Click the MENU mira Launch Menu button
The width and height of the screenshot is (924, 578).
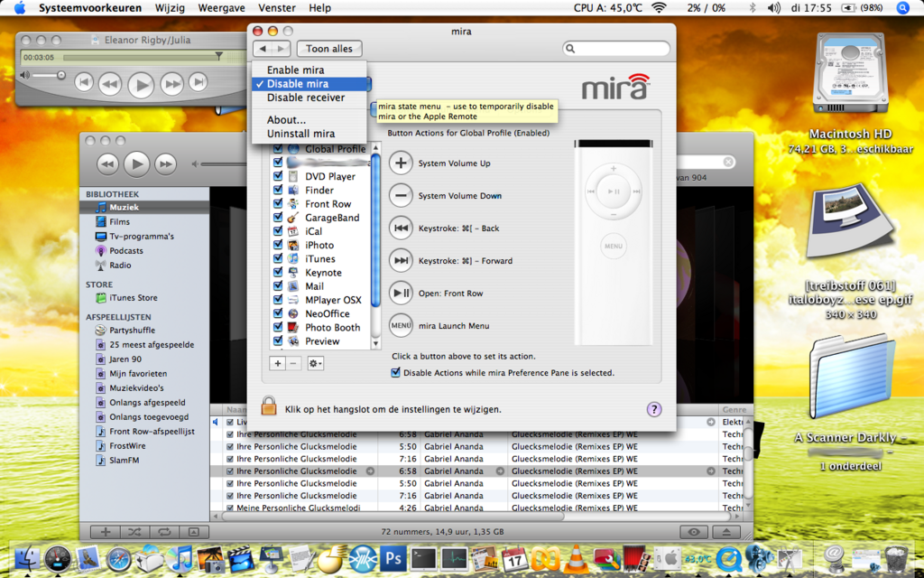coord(401,325)
